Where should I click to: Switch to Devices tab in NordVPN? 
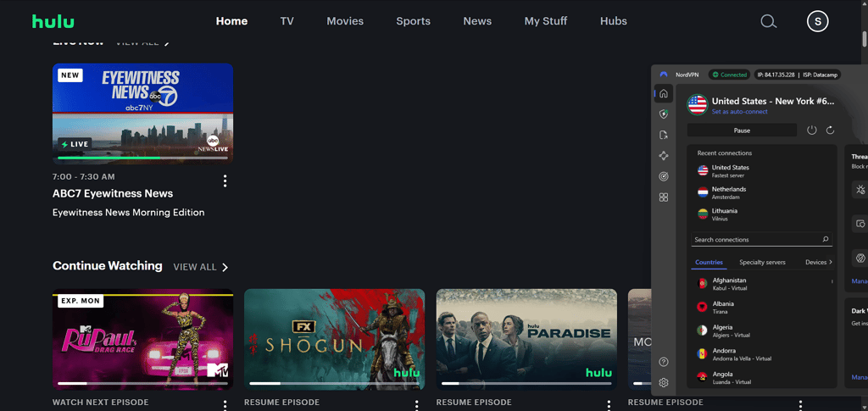815,262
